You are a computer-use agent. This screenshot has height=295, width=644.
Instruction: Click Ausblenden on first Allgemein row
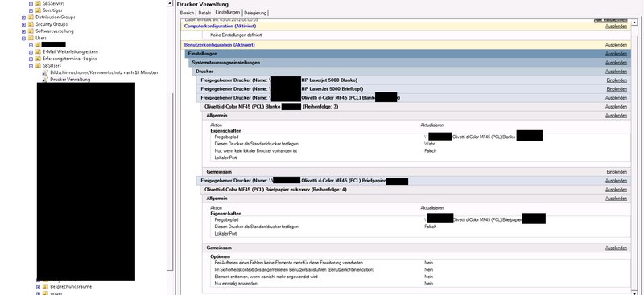616,116
